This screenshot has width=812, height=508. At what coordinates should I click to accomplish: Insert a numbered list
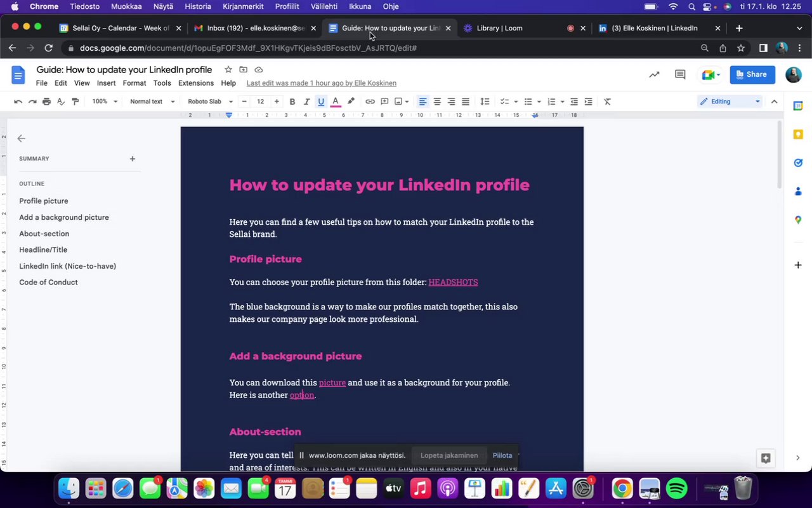click(551, 102)
